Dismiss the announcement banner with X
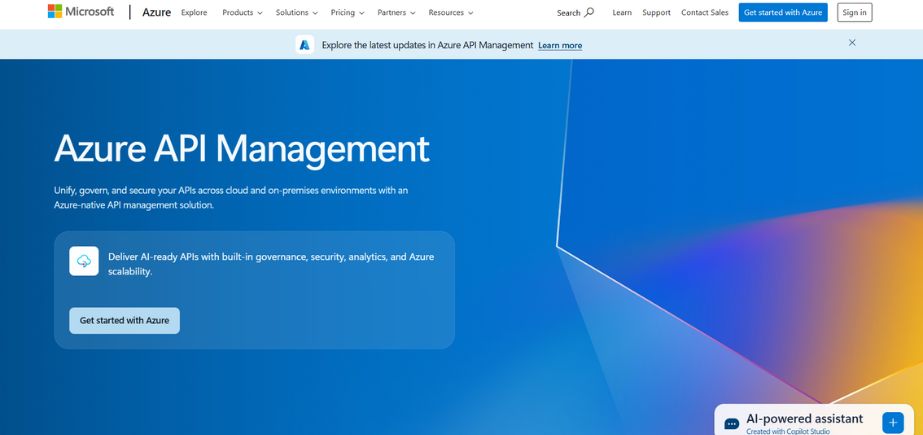The image size is (923, 435). coord(852,42)
